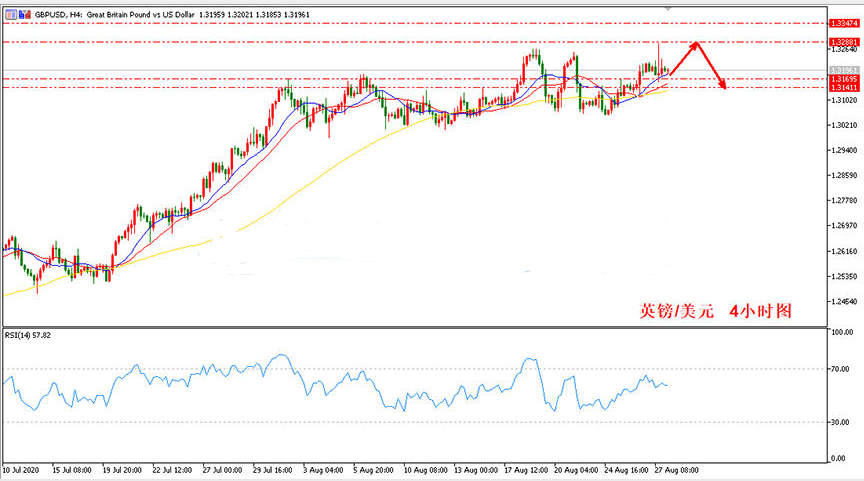Viewport: 864px width, 481px height.
Task: Click the RSI 100.00 scale value
Action: 843,332
